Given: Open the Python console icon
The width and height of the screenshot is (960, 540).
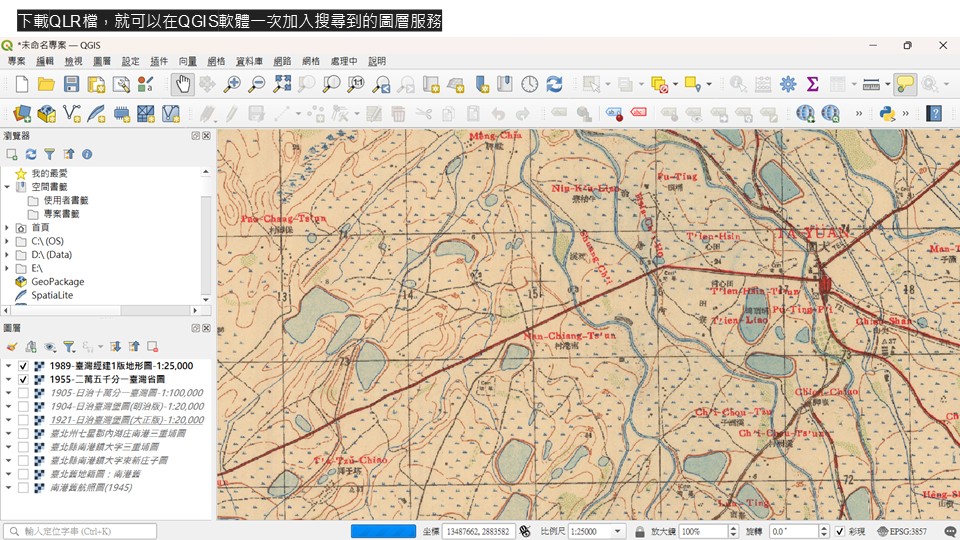Looking at the screenshot, I should click(x=886, y=114).
